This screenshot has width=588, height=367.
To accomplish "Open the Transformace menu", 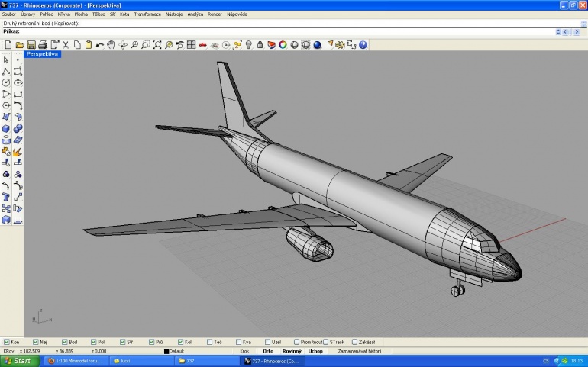I will point(147,14).
